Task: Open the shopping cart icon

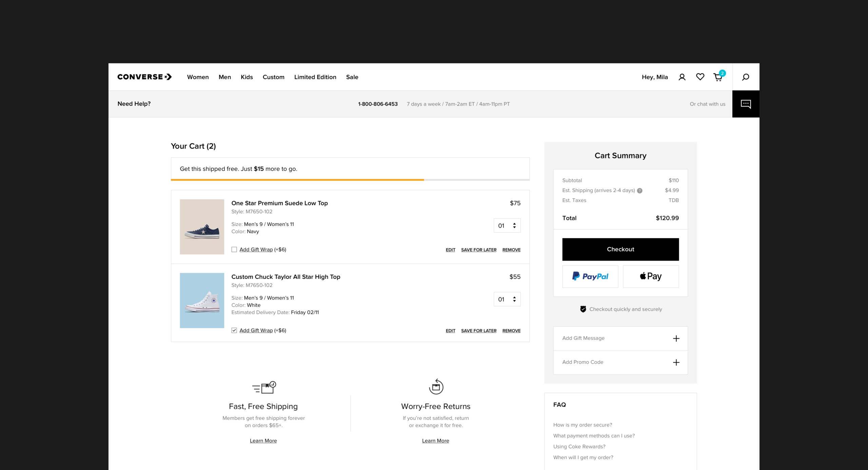Action: [718, 77]
